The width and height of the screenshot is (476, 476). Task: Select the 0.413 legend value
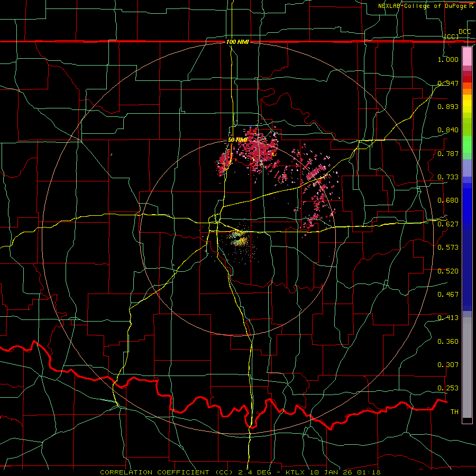[448, 318]
